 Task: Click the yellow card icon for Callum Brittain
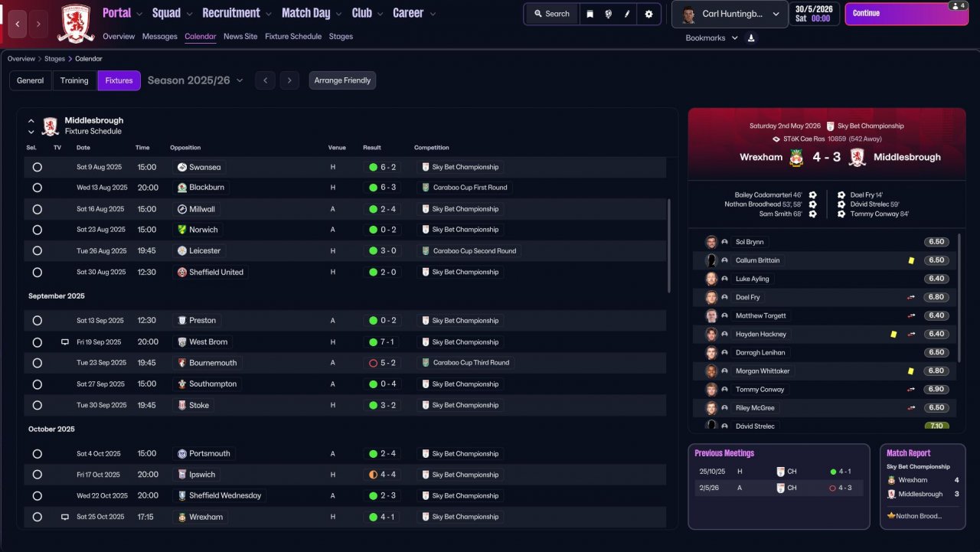tap(911, 260)
